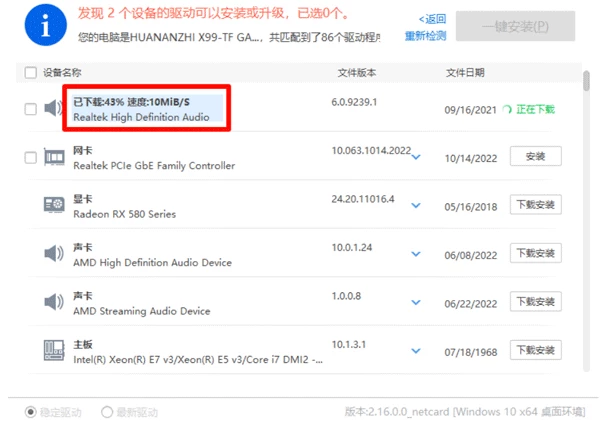Click 安装 for Realtek PCIe GbE controller
This screenshot has width=600, height=425.
(x=536, y=156)
